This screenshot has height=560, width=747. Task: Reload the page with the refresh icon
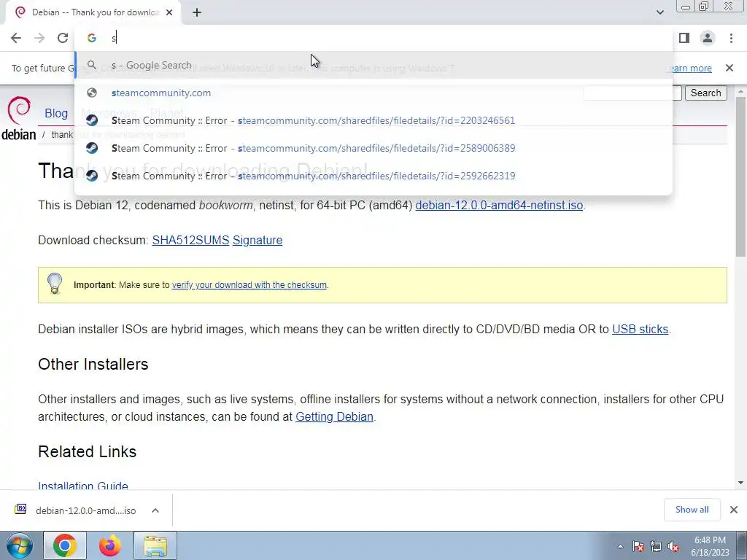point(63,38)
